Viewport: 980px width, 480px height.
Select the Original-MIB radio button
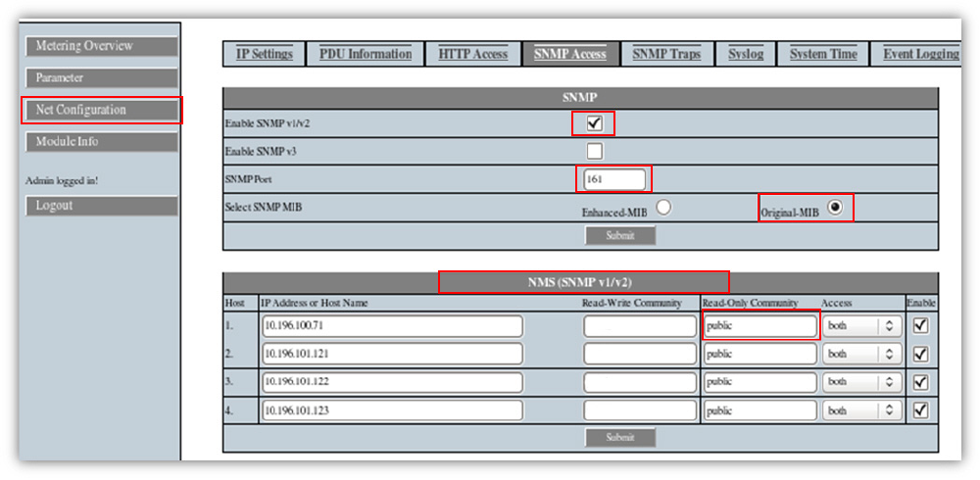coord(834,208)
